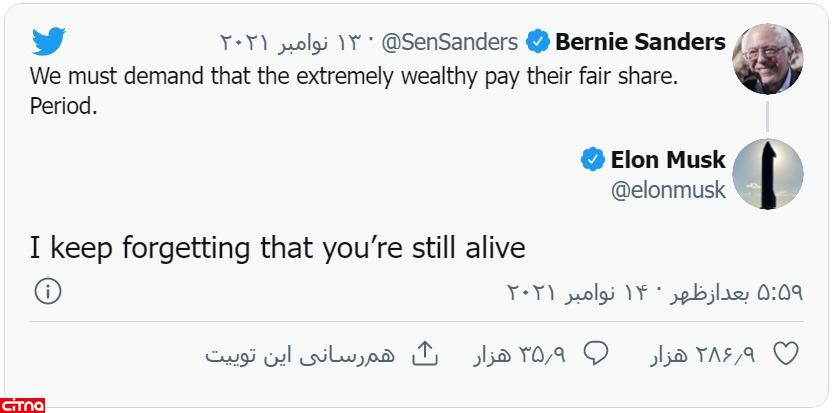
Task: Open the @elonmusk handle
Action: click(x=668, y=190)
